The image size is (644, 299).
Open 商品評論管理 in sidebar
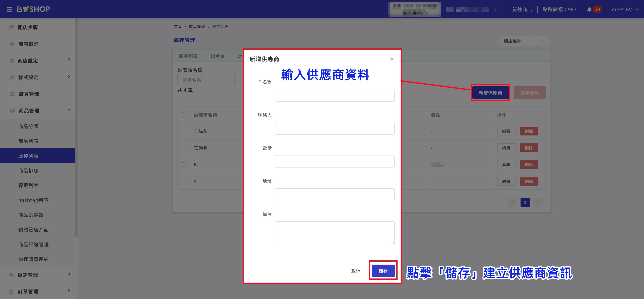[38, 244]
